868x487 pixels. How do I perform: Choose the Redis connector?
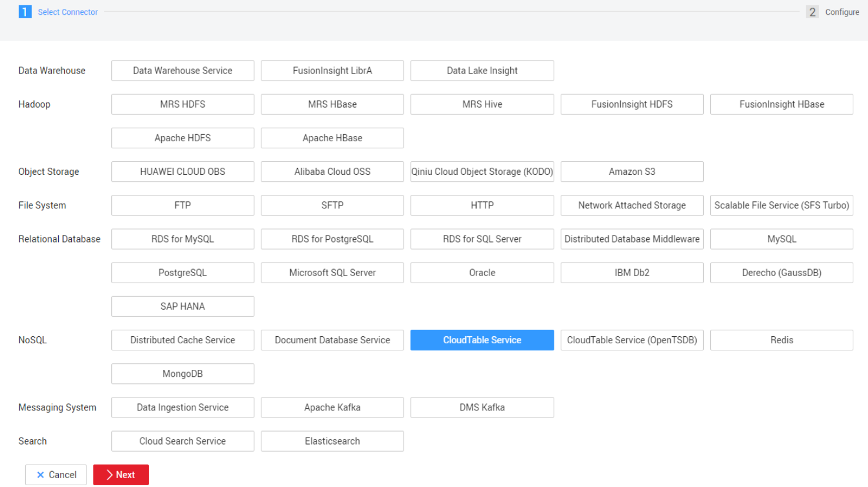click(781, 340)
